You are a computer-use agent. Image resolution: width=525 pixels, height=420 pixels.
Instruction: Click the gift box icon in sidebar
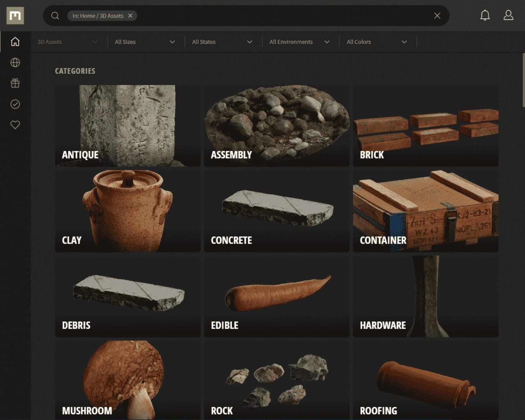click(x=15, y=83)
